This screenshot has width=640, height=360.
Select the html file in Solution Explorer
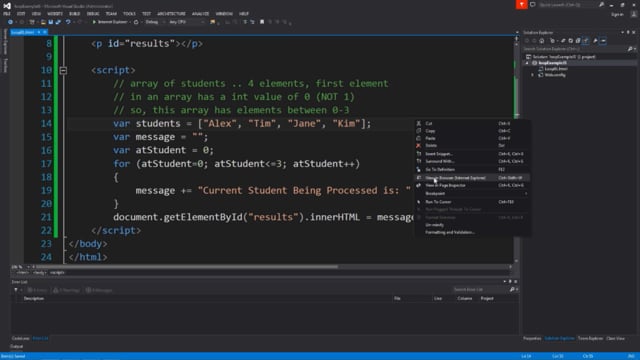pos(556,69)
